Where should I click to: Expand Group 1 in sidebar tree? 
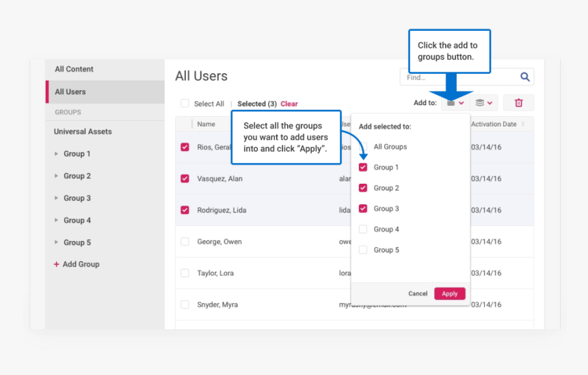click(x=57, y=154)
